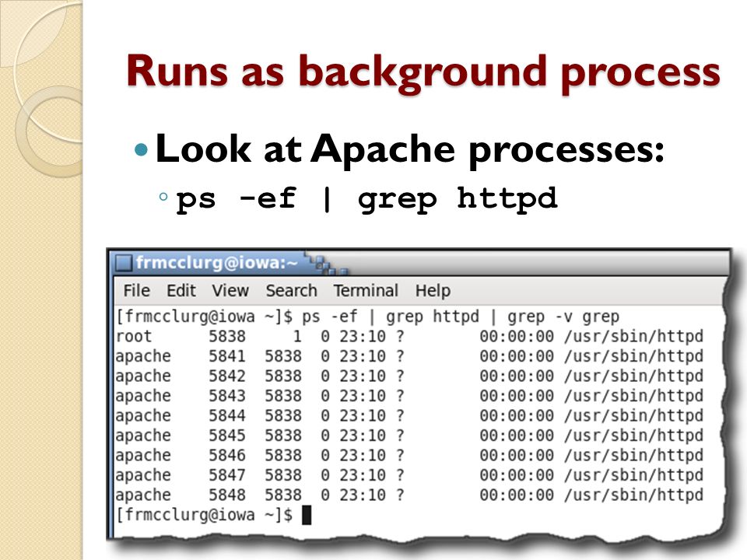This screenshot has width=747, height=560.
Task: Click PID 5844 in process list
Action: click(227, 415)
